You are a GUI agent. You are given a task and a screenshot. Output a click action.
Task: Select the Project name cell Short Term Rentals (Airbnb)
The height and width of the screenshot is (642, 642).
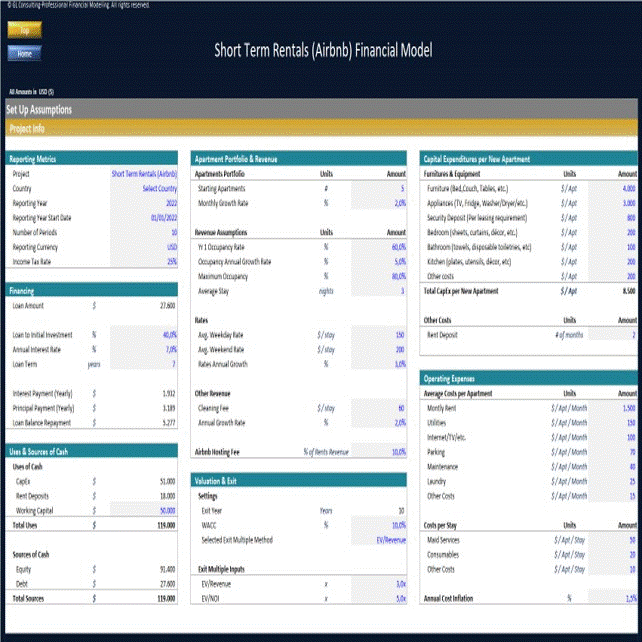(x=144, y=174)
